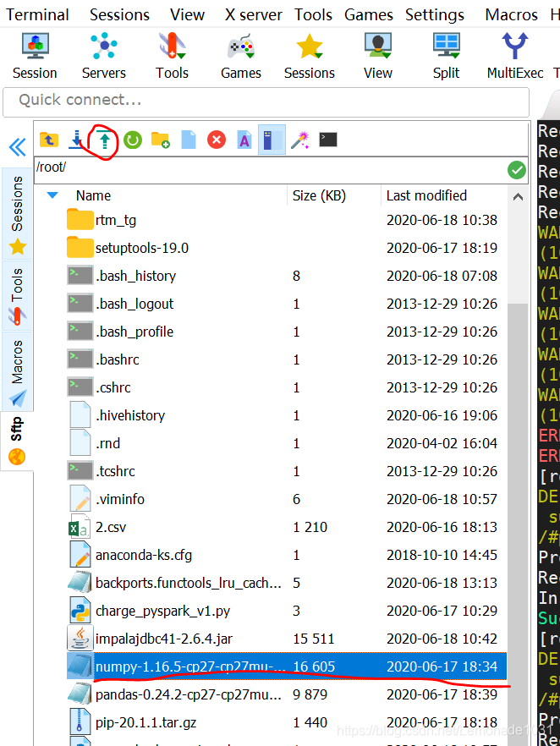Create a new file in SFTP
The image size is (560, 746).
coord(189,140)
